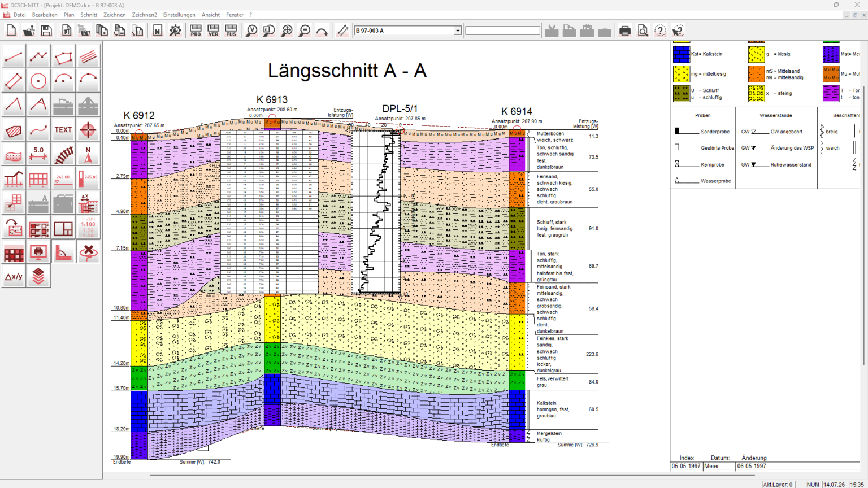Click the FUS toolbar button

click(x=231, y=30)
